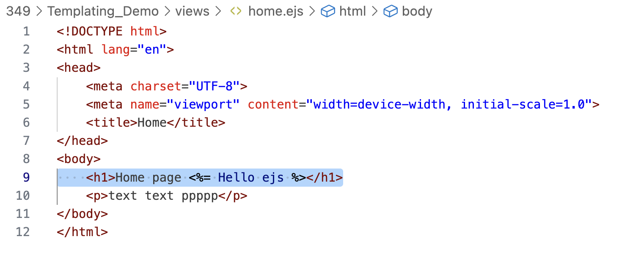Click line number 12 in the gutter

pyautogui.click(x=23, y=232)
